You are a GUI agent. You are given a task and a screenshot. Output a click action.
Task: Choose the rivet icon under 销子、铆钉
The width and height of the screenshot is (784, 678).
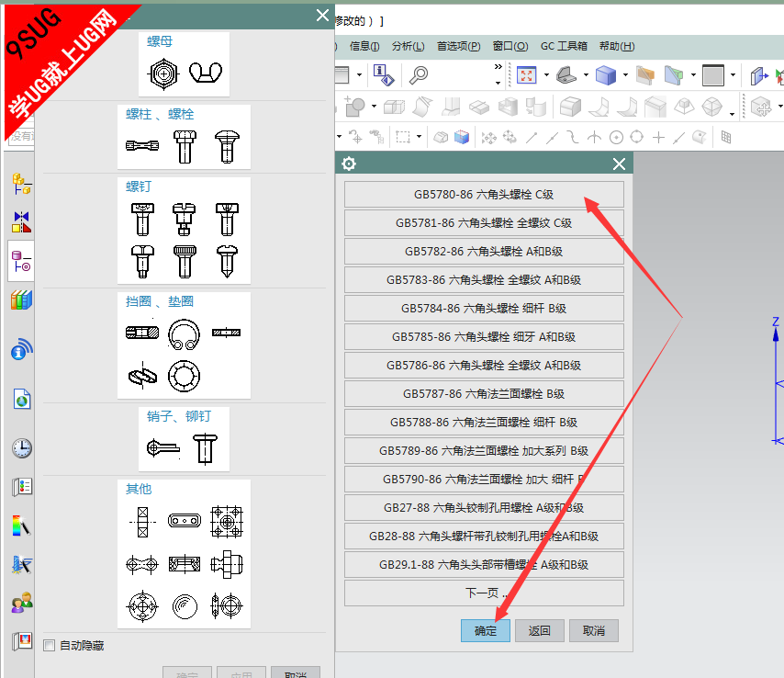coord(205,449)
